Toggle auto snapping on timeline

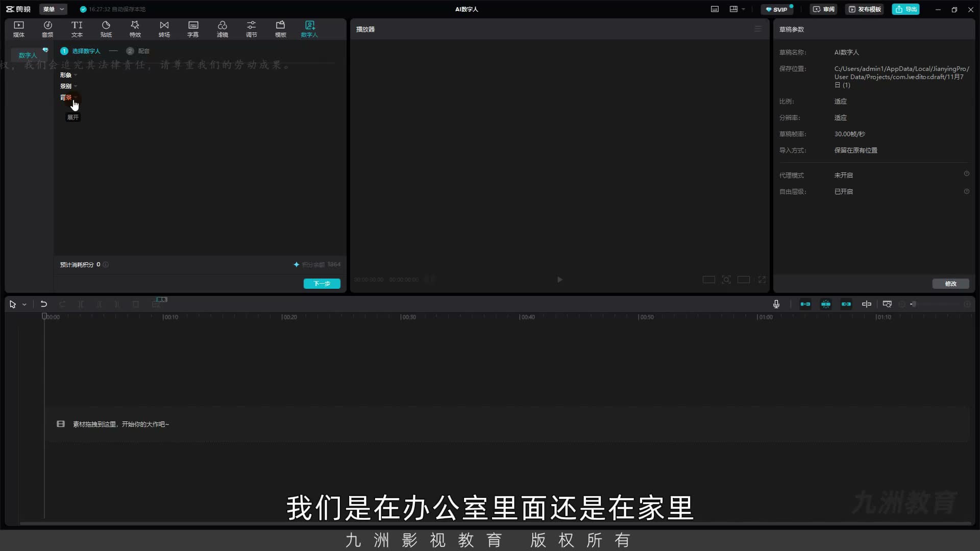point(826,304)
